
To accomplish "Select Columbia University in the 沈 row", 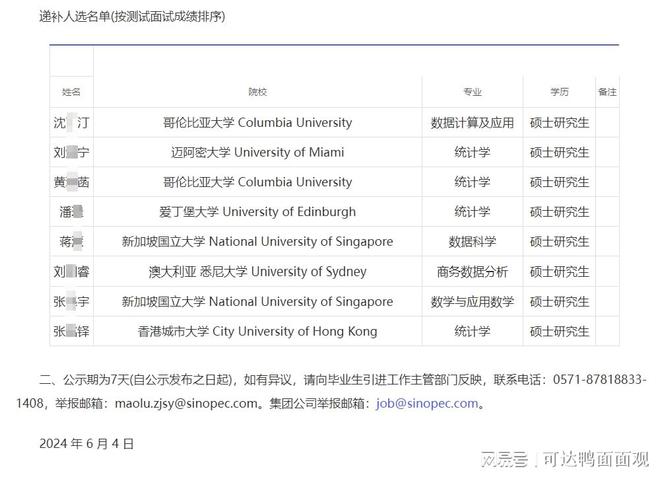I will click(258, 123).
